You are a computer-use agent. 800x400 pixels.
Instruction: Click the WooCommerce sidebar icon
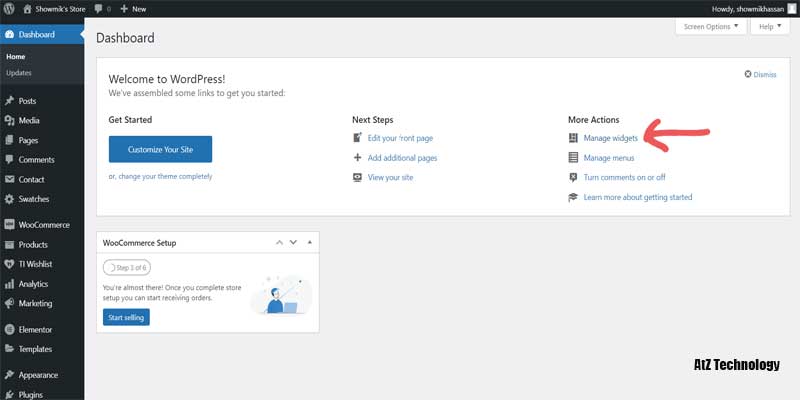pos(9,225)
